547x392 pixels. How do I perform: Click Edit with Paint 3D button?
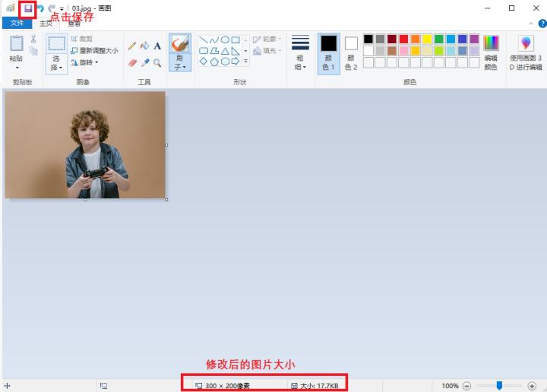[x=526, y=53]
